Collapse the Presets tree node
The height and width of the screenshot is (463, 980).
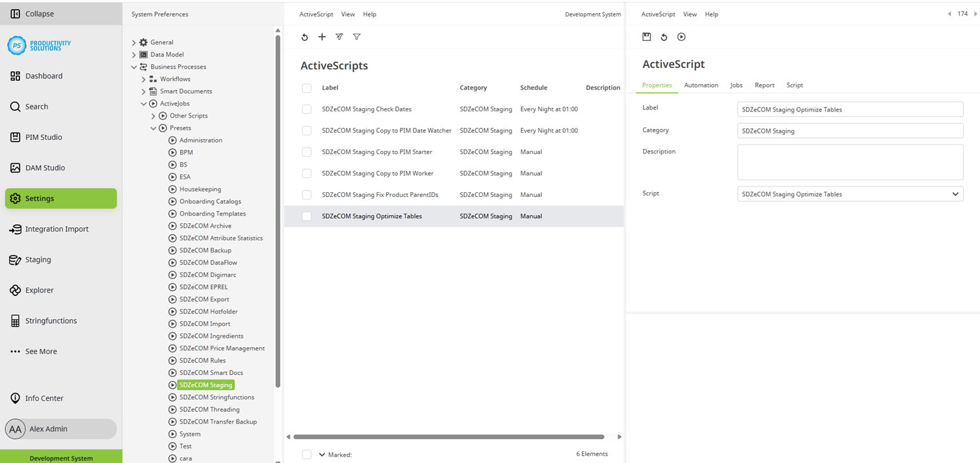154,128
